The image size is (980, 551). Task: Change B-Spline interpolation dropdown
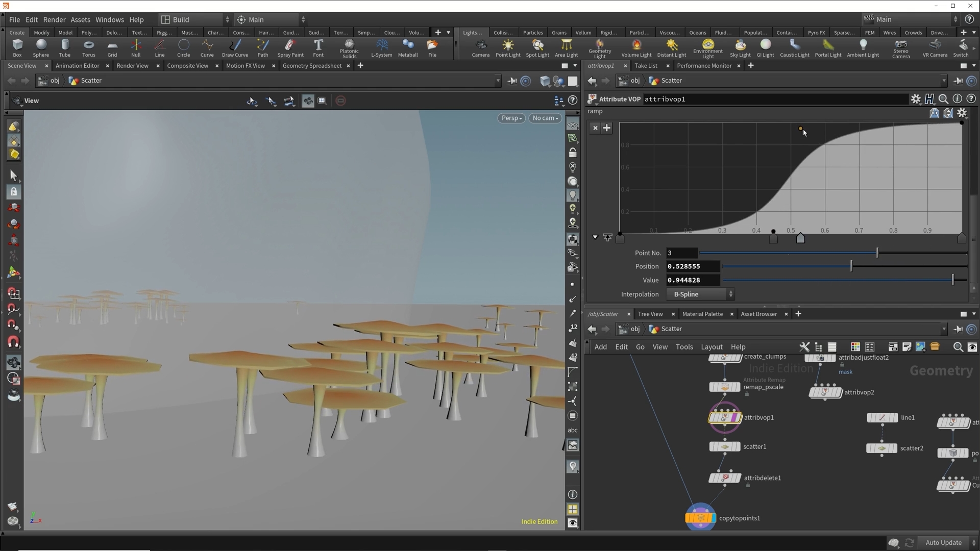pyautogui.click(x=700, y=294)
